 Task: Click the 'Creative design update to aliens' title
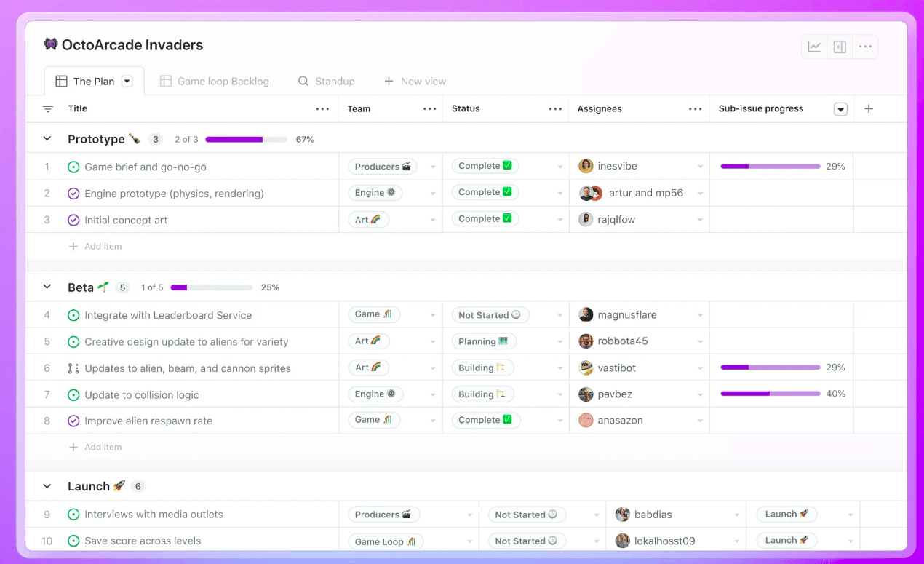tap(186, 342)
